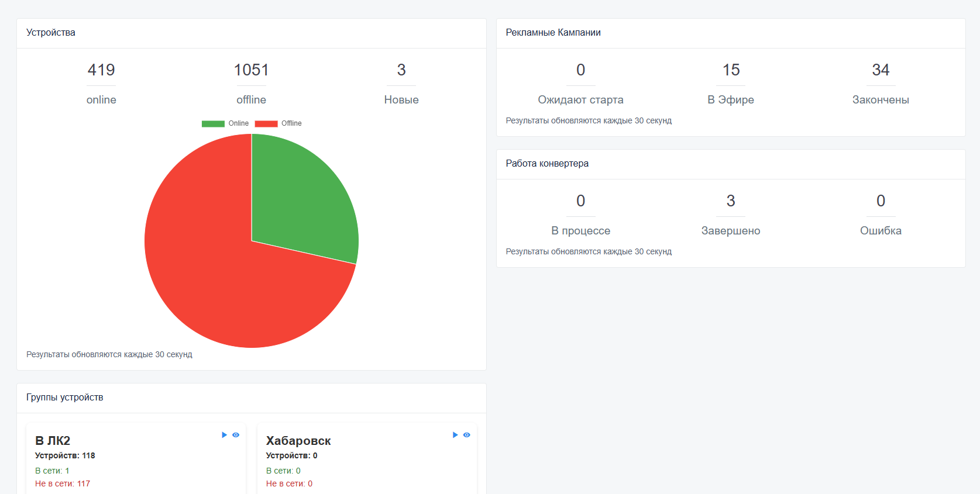This screenshot has width=980, height=494.
Task: Click the play icon on Хабаровск card
Action: tap(455, 435)
